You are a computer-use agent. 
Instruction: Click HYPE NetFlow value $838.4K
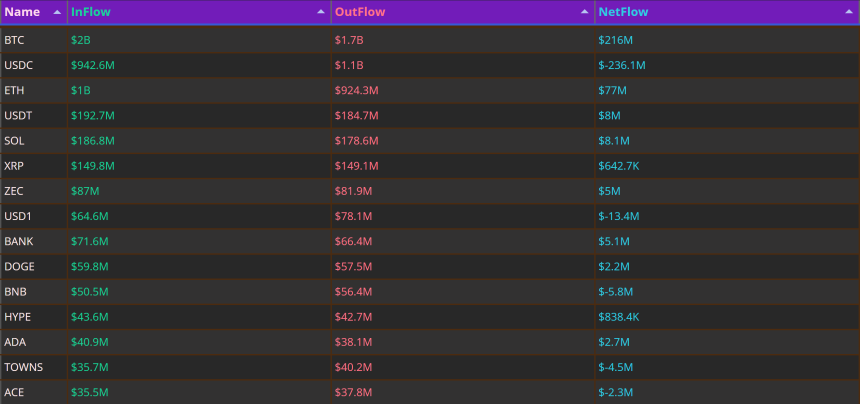619,317
